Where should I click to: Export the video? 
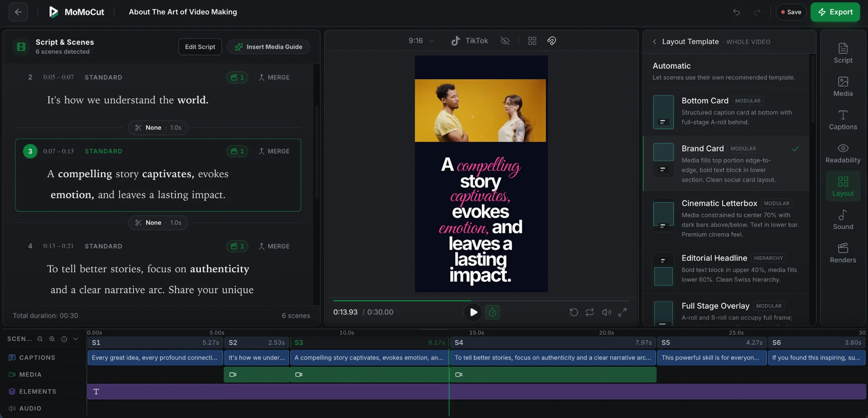tap(835, 12)
